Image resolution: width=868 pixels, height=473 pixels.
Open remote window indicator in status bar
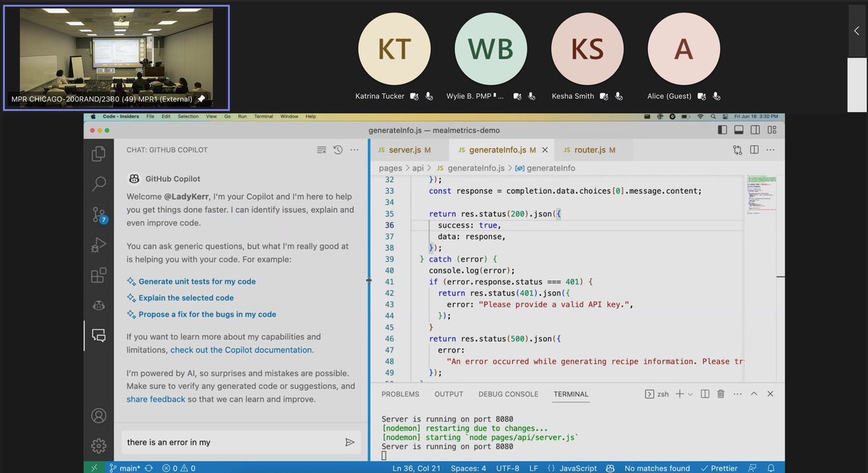pyautogui.click(x=94, y=468)
